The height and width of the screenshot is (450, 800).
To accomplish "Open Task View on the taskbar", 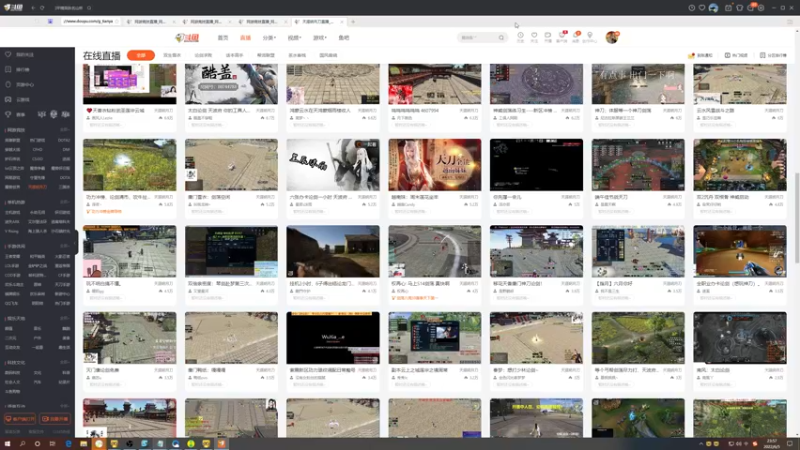I will pos(53,444).
